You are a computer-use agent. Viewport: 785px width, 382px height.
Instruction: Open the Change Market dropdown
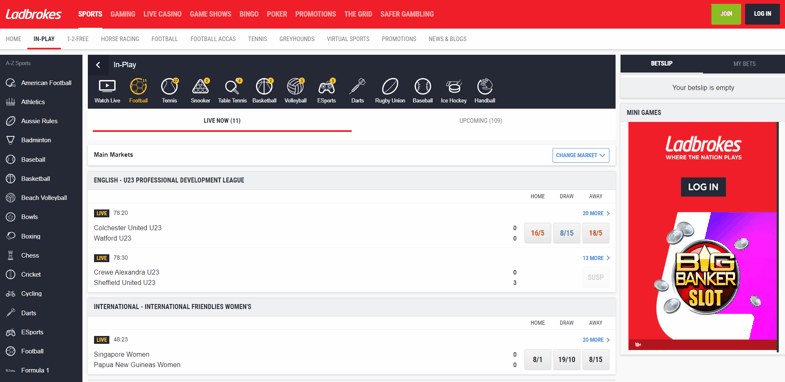[581, 155]
